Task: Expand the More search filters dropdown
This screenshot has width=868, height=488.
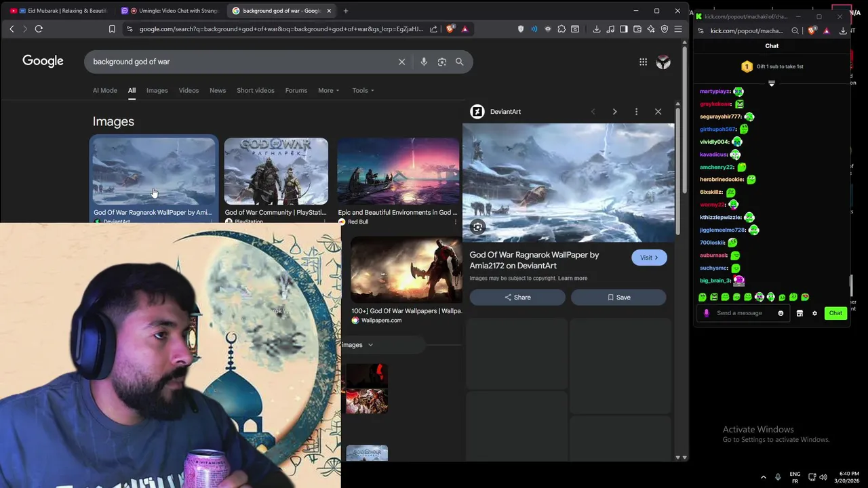Action: click(328, 90)
